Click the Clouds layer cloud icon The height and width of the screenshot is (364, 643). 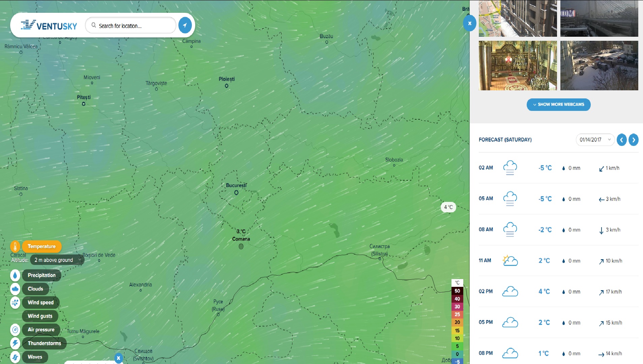coord(15,289)
